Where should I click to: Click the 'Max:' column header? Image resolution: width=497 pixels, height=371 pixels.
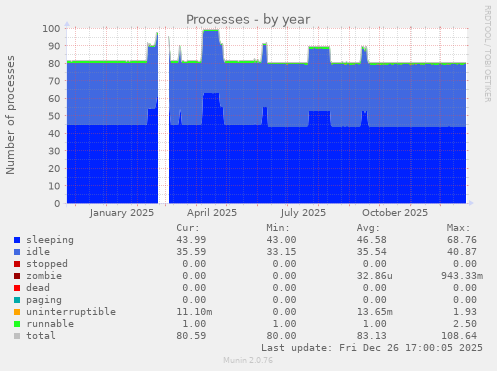point(458,228)
